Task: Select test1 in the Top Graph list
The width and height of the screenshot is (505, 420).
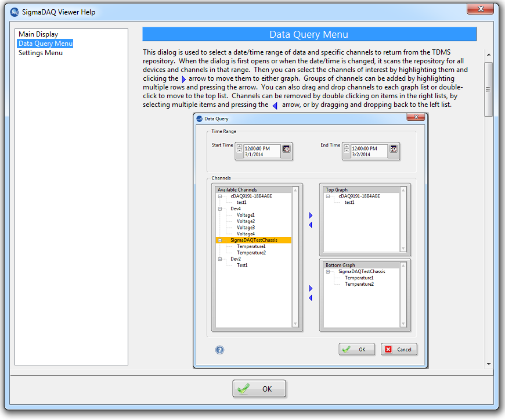Action: (349, 202)
